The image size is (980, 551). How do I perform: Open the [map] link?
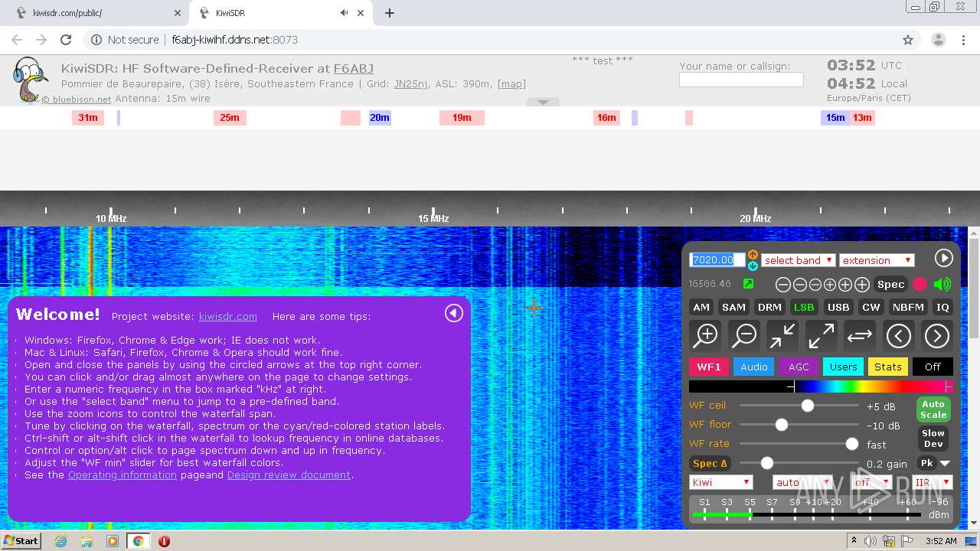click(x=511, y=83)
